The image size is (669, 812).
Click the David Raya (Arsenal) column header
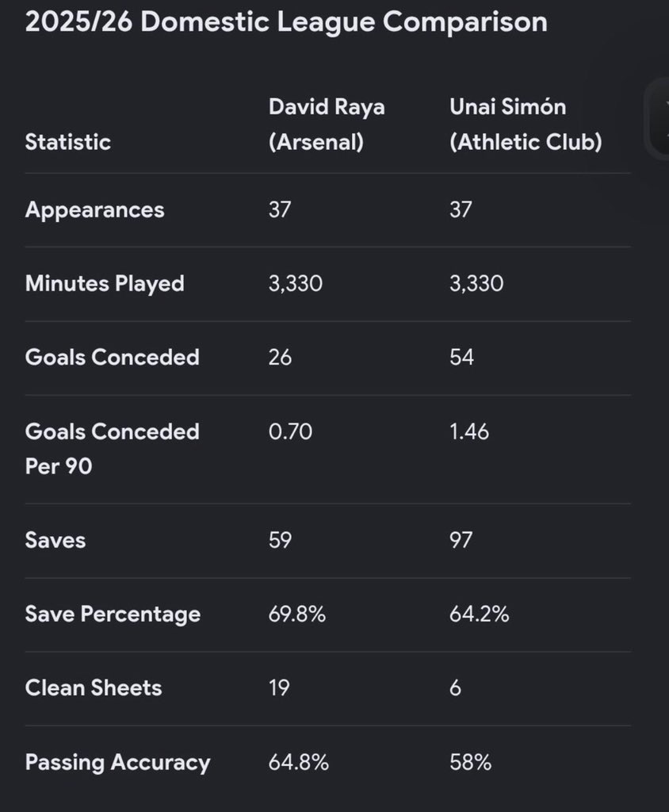tap(327, 124)
